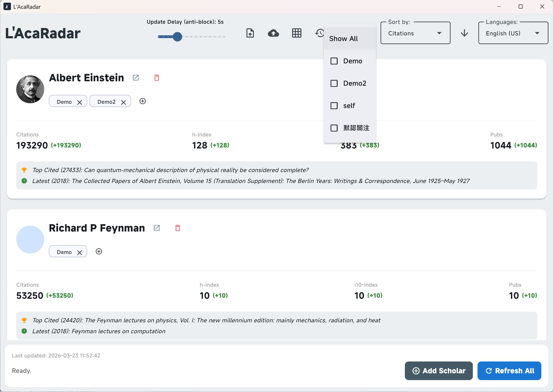
Task: Delete Albert Einstein with the trash icon
Action: tap(157, 78)
